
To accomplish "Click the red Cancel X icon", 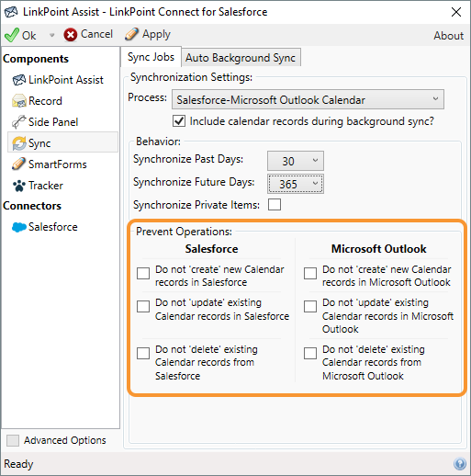I will (x=71, y=35).
